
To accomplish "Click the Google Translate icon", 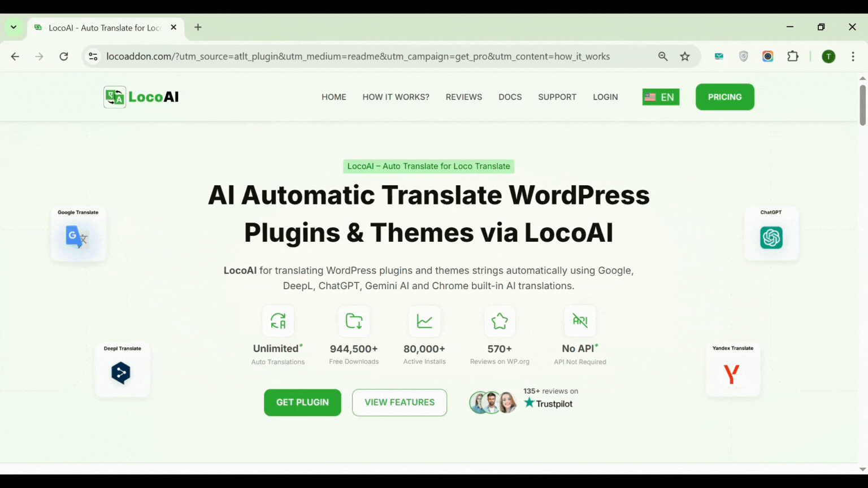I will 78,237.
